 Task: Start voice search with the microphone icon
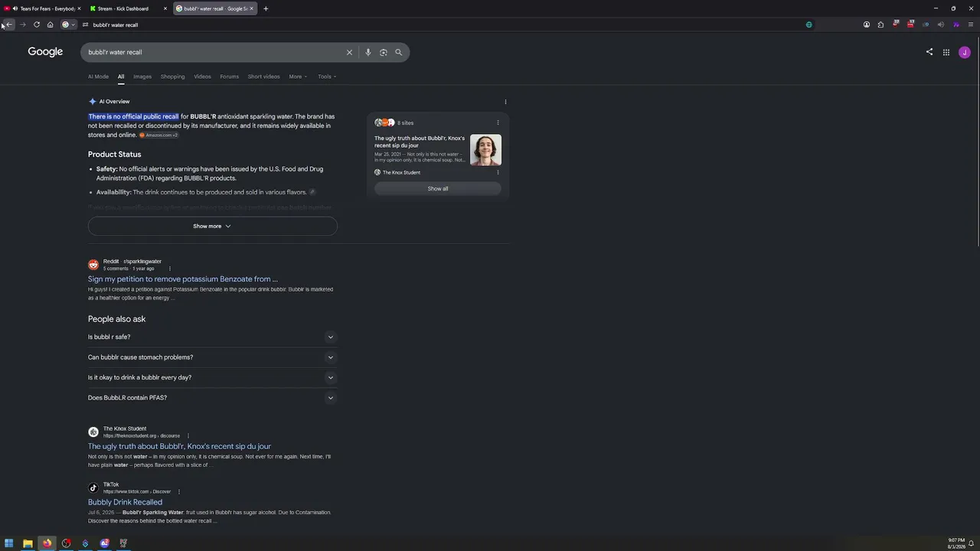368,52
